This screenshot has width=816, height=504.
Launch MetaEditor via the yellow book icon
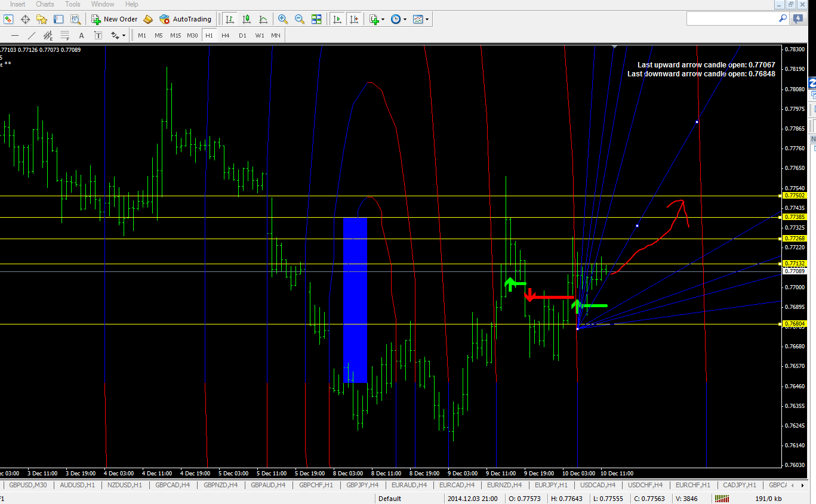pos(147,19)
